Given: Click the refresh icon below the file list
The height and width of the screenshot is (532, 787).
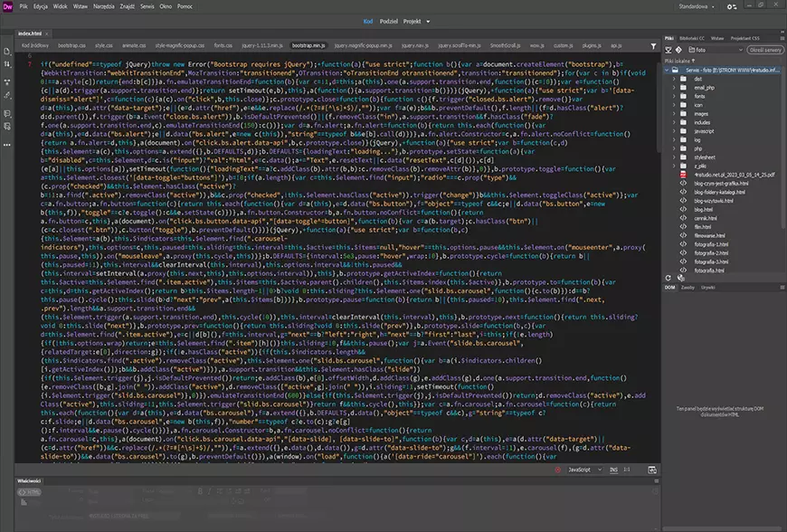Looking at the screenshot, I should tap(668, 278).
